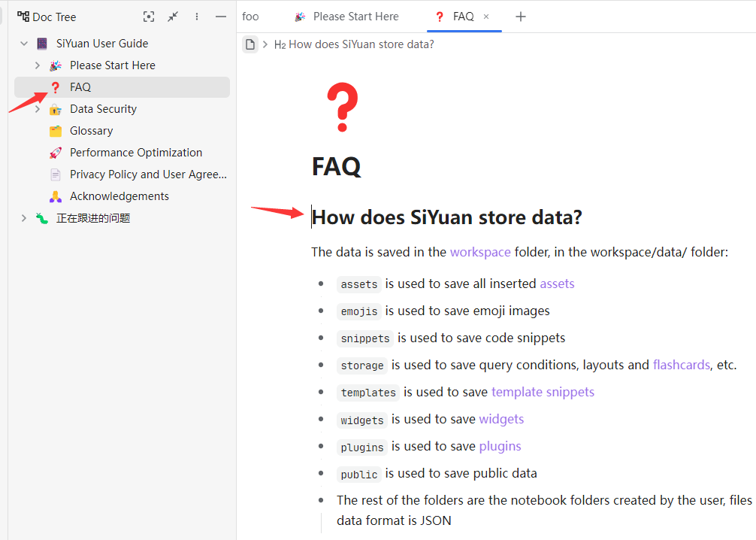The width and height of the screenshot is (756, 540).
Task: Change large FAQ document icon
Action: 343,107
